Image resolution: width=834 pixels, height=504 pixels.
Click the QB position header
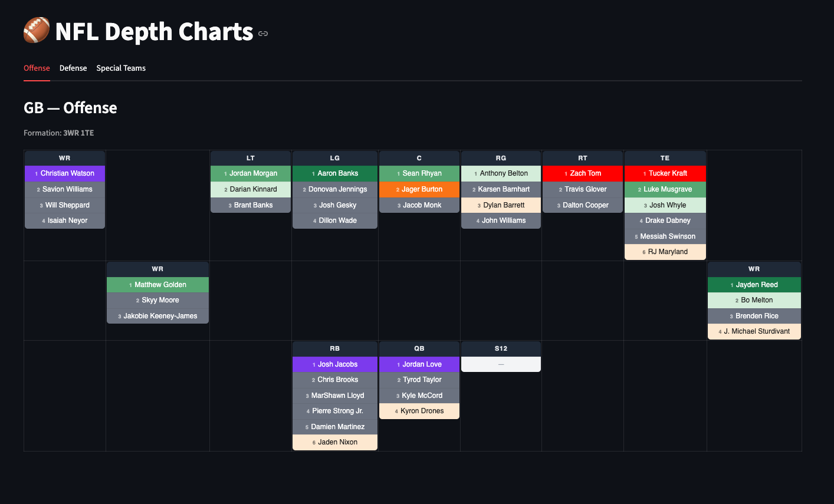click(419, 348)
